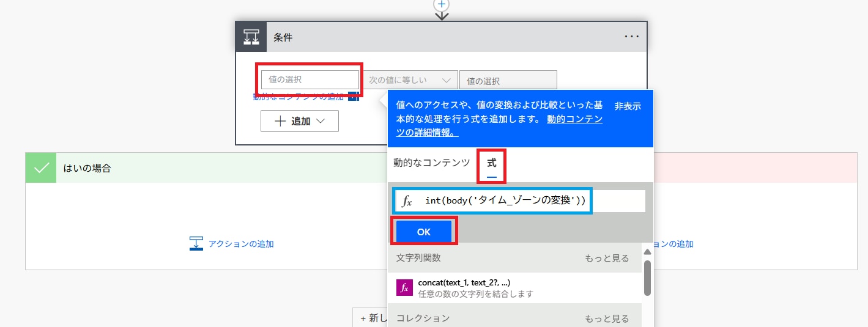The width and height of the screenshot is (868, 327).
Task: Click the scrollbar up arrow in the function list
Action: 647,252
